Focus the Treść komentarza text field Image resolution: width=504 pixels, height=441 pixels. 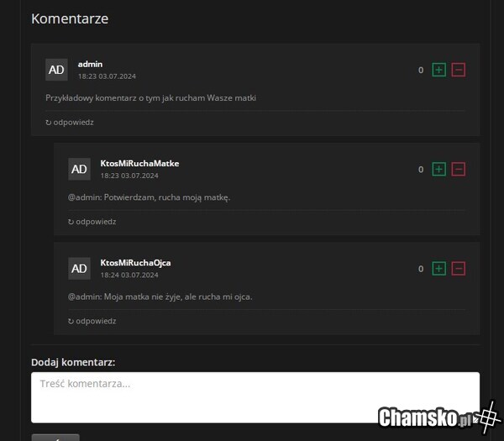point(255,397)
